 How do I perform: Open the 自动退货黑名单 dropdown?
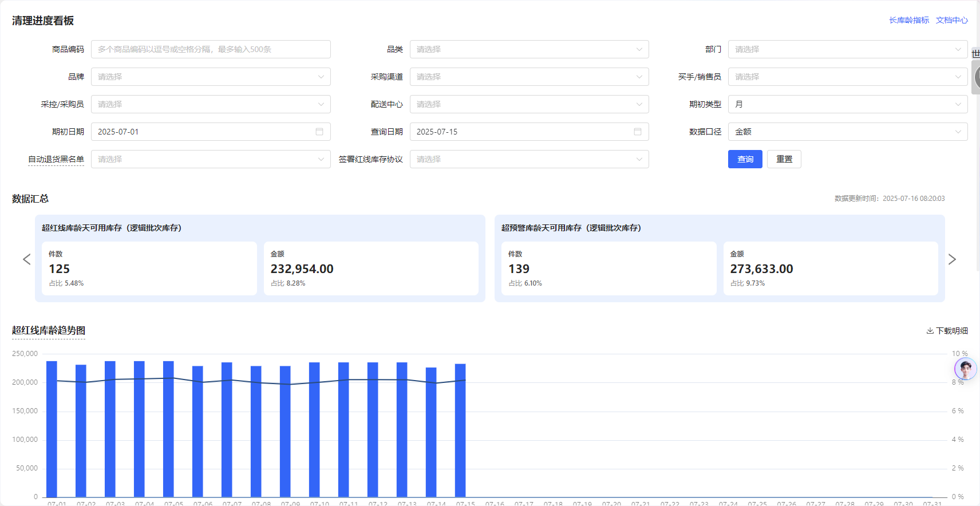click(x=210, y=159)
